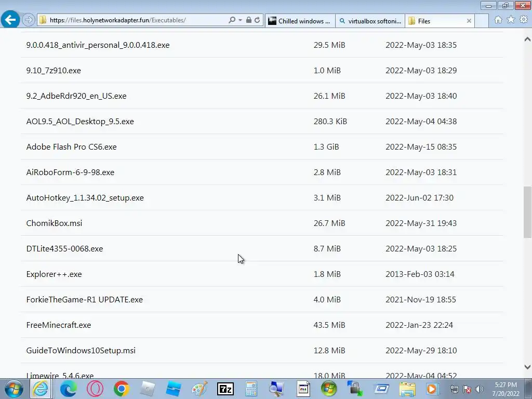This screenshot has height=399, width=532.
Task: Click the 43.5 MiB size value
Action: tap(329, 325)
